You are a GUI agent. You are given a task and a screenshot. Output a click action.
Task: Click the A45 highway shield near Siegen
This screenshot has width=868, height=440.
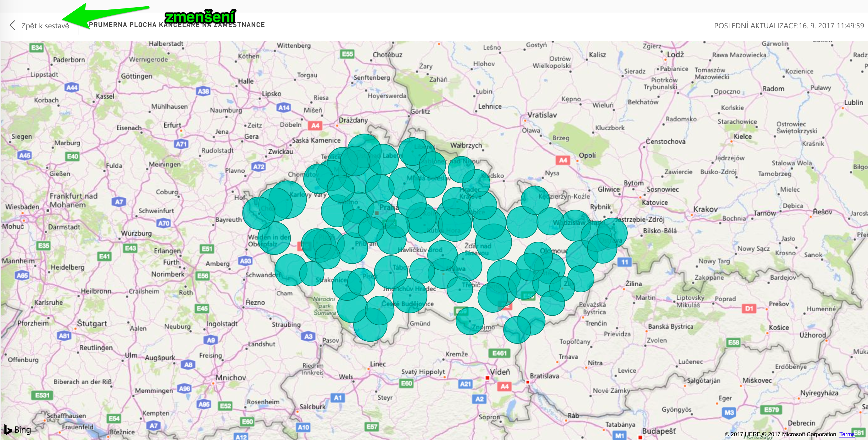[x=25, y=155]
